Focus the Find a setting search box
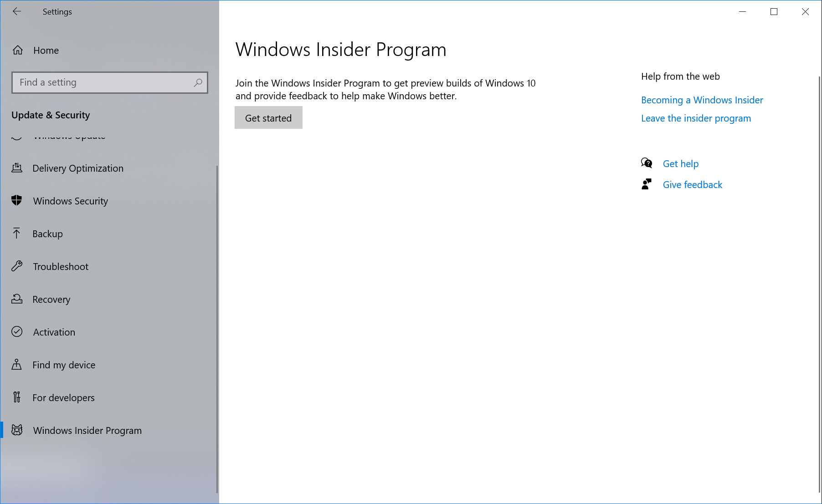Viewport: 822px width, 504px height. [105, 82]
